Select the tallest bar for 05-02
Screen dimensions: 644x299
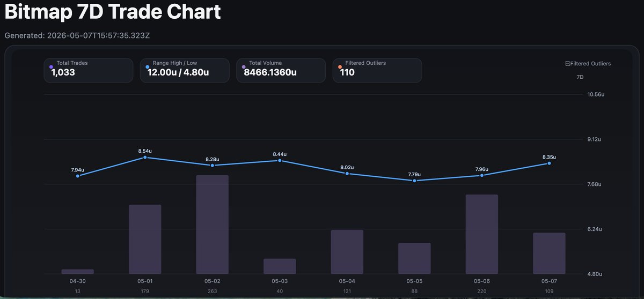[x=213, y=225]
